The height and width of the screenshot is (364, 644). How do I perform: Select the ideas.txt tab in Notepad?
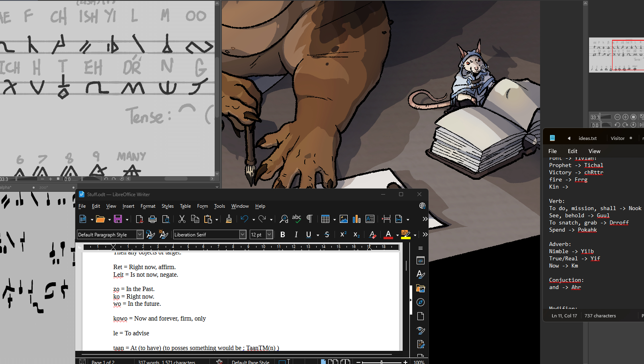point(587,138)
